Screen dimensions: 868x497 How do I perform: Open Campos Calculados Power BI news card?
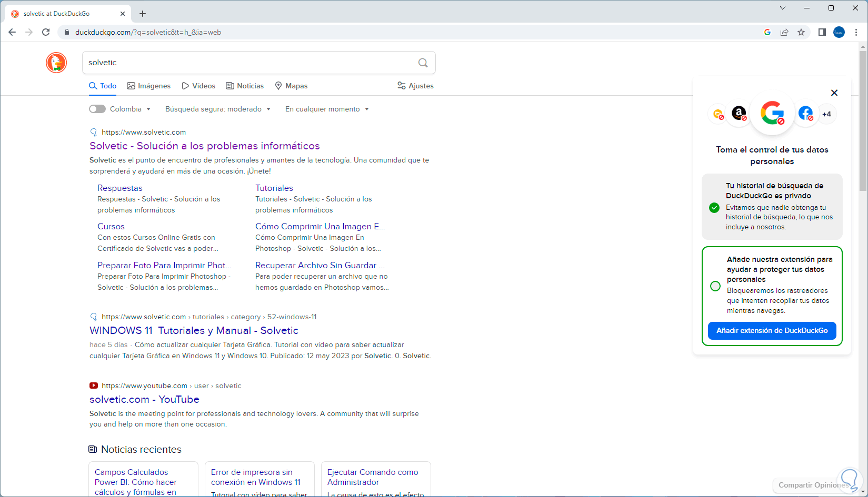[x=143, y=480]
